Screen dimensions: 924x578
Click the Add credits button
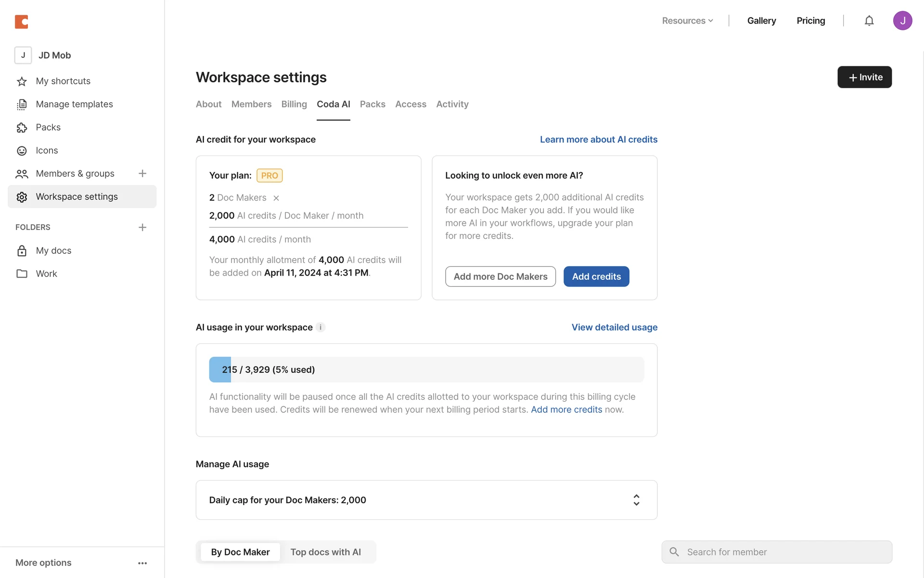click(x=596, y=276)
